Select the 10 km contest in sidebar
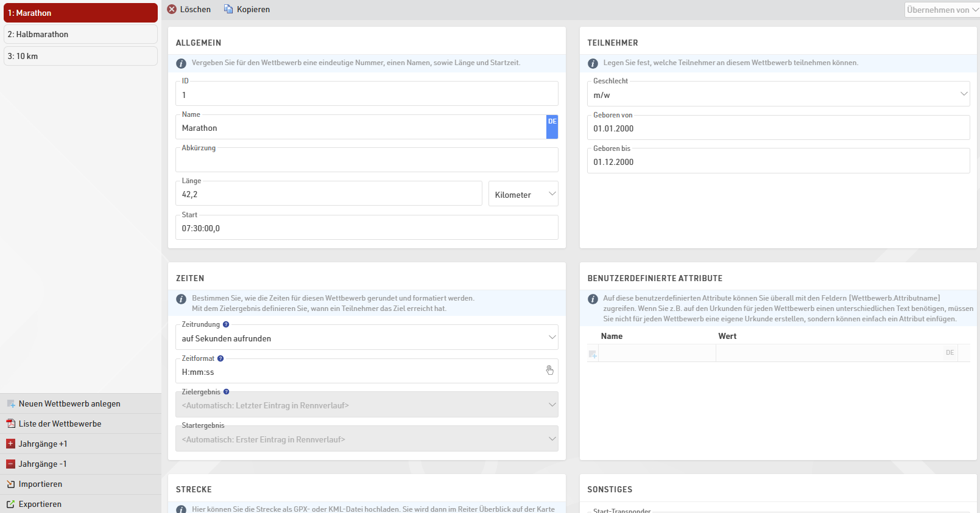980x513 pixels. tap(80, 56)
